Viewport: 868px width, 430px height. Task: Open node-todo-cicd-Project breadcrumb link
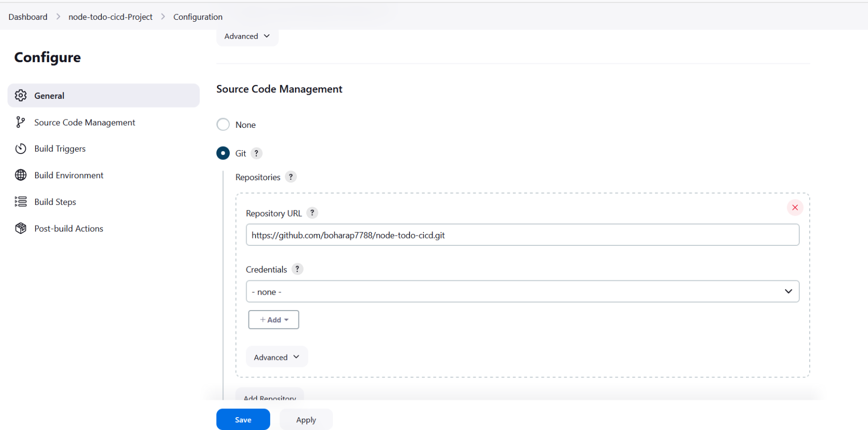coord(111,17)
